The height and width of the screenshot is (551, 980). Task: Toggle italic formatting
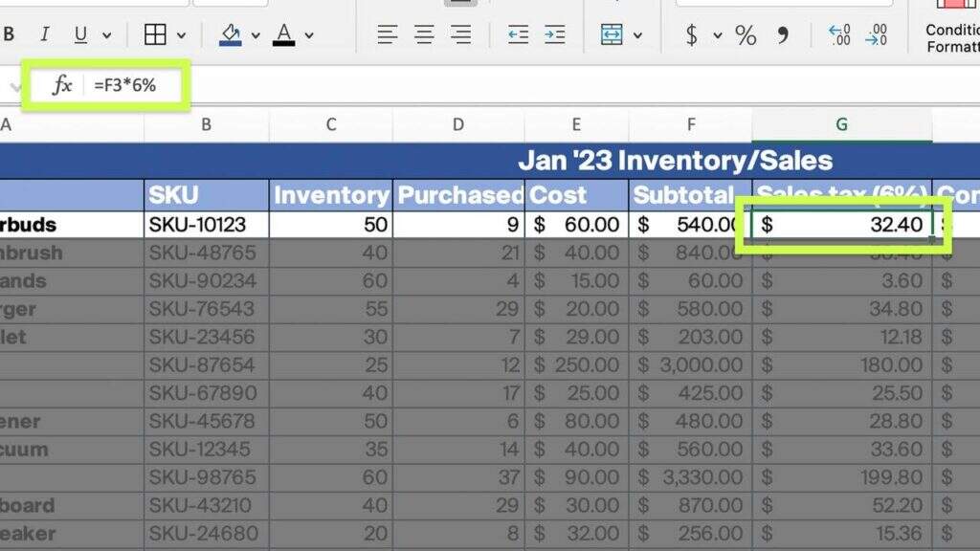[x=44, y=35]
